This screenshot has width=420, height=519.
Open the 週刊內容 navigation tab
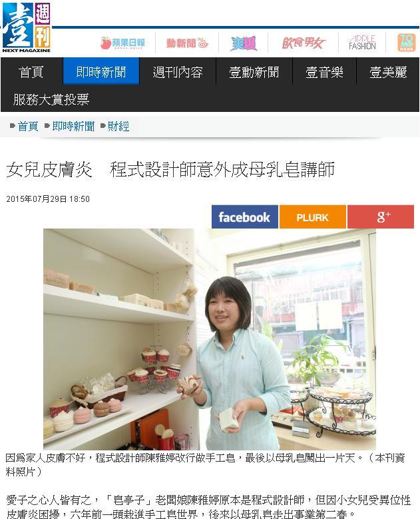coord(178,72)
